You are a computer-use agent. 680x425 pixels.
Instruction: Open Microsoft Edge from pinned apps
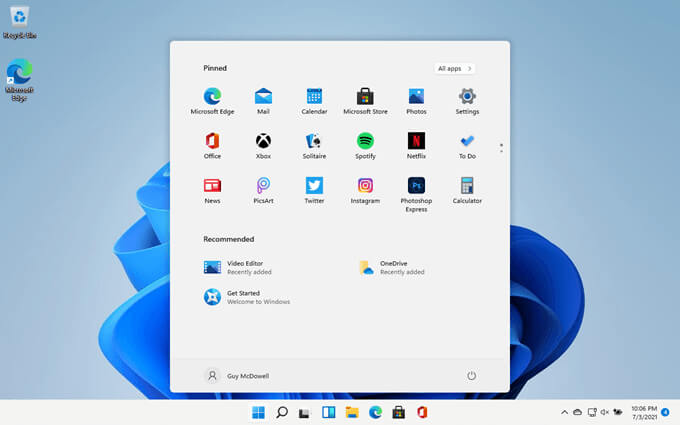pos(212,97)
